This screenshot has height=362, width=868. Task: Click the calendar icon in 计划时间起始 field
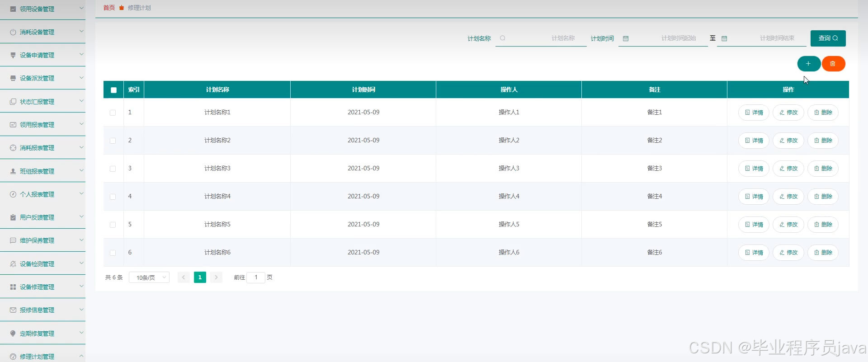(x=626, y=38)
